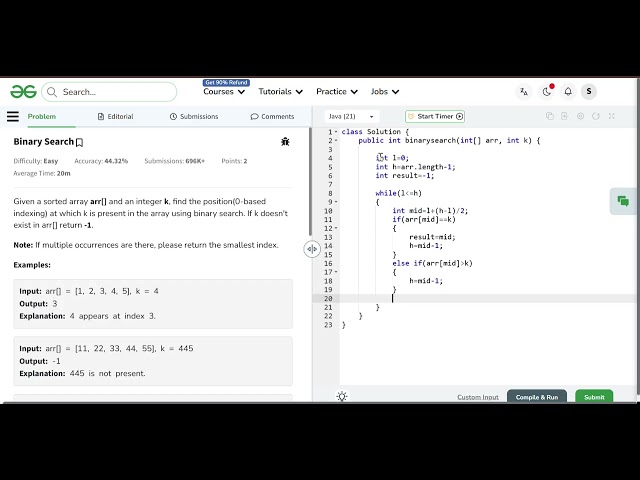
Task: Toggle dark mode moon icon
Action: 546,92
